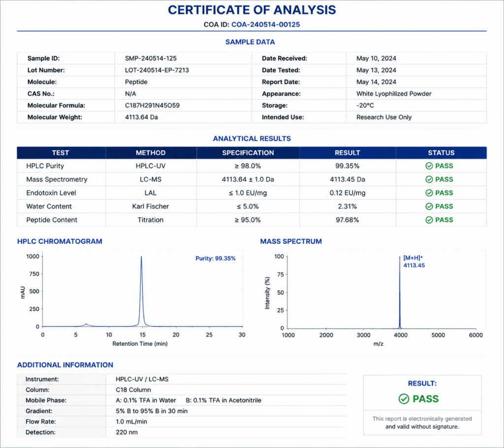
Task: Click the Instrument value HPLC-UV / LC-MS
Action: pyautogui.click(x=142, y=379)
